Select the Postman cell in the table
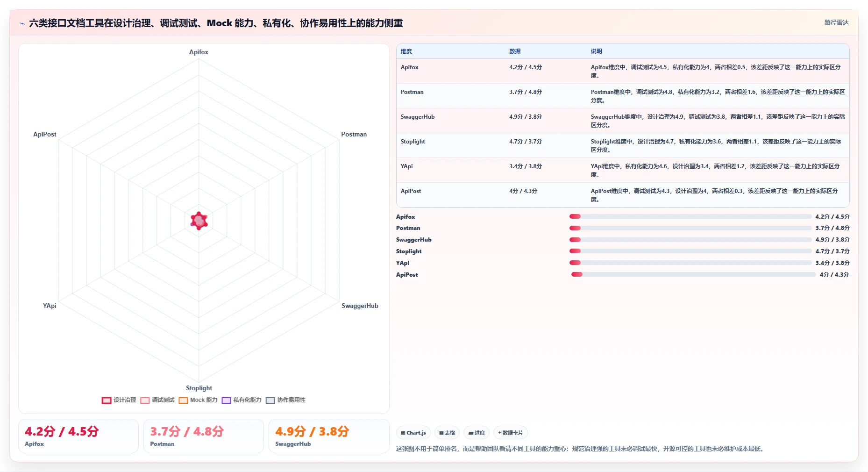Image resolution: width=868 pixels, height=472 pixels. [x=412, y=92]
